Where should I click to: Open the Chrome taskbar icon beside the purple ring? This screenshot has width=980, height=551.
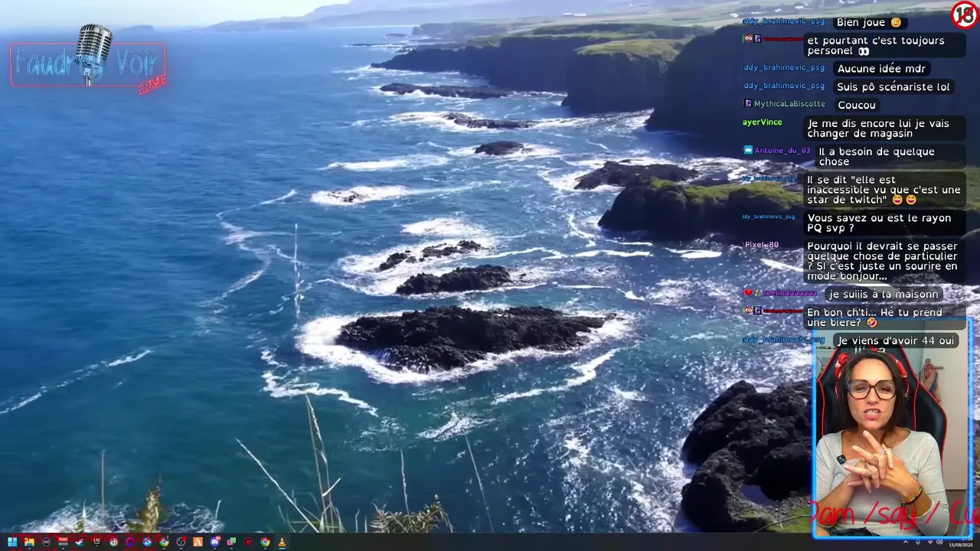164,542
